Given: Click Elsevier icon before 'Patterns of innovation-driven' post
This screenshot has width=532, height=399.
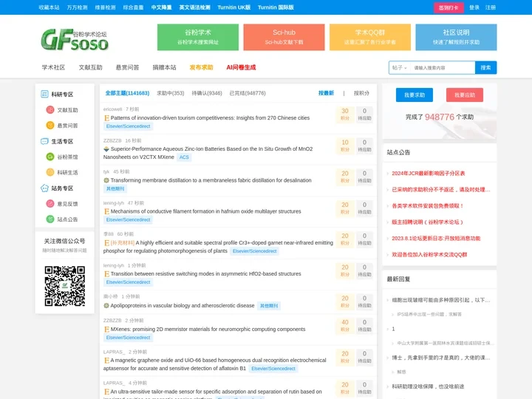Looking at the screenshot, I should tap(106, 118).
